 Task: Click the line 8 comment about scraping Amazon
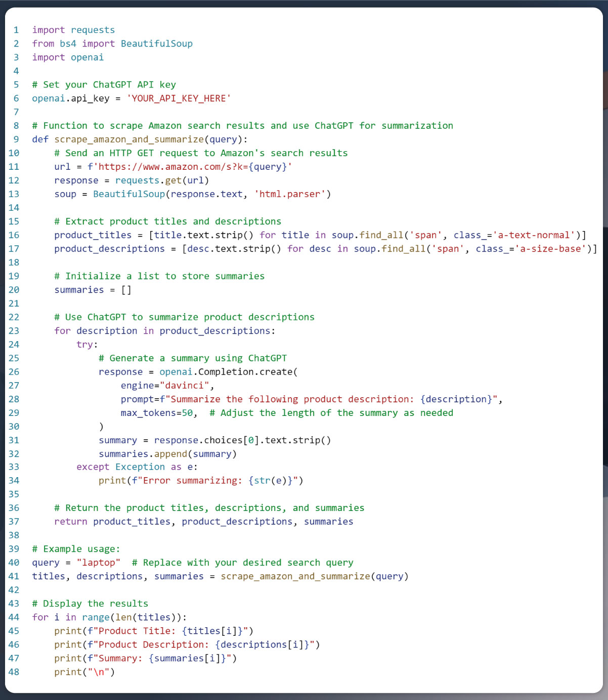click(243, 125)
